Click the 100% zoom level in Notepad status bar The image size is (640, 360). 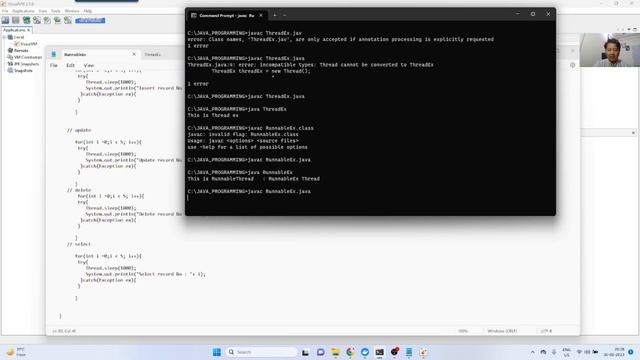coord(462,331)
